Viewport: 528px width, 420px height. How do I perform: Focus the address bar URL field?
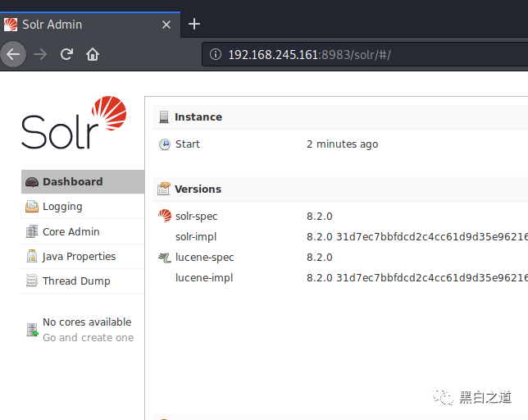click(365, 54)
